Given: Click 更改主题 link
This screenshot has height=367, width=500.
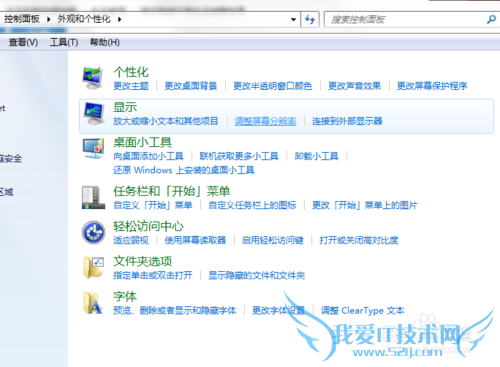Looking at the screenshot, I should (x=131, y=86).
